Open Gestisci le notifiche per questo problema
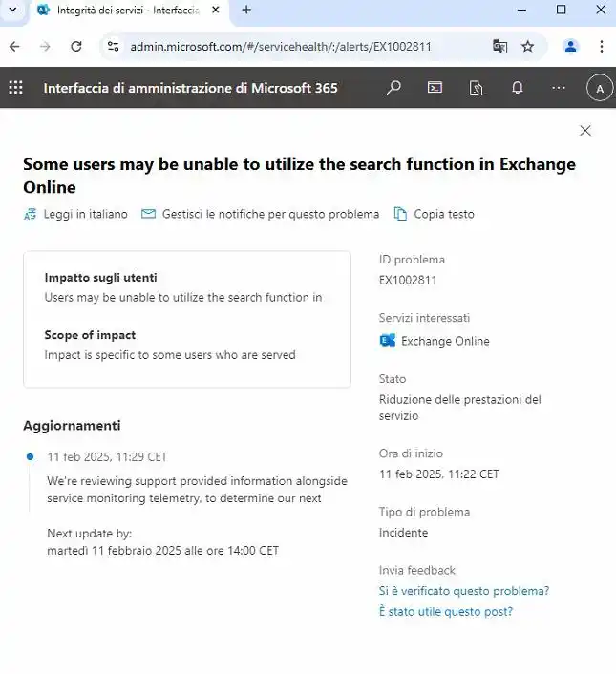Image resolution: width=616 pixels, height=674 pixels. tap(260, 214)
